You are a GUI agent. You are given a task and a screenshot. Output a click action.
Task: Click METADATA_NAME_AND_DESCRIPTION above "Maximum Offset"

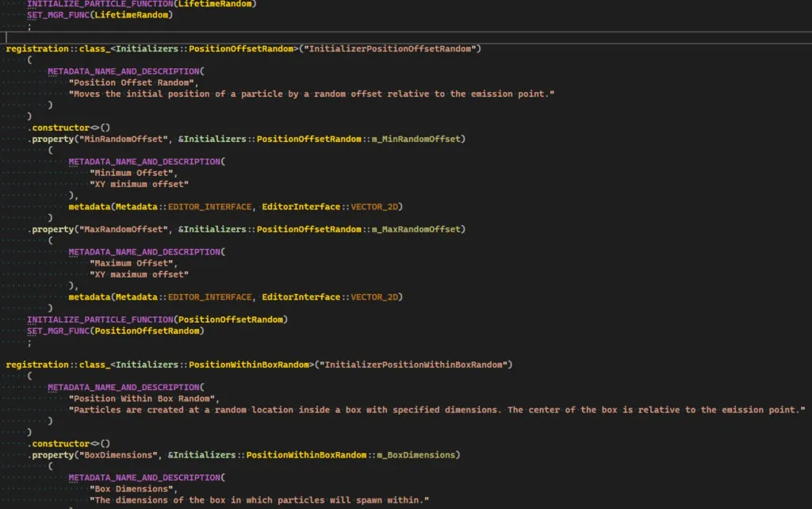click(x=144, y=252)
